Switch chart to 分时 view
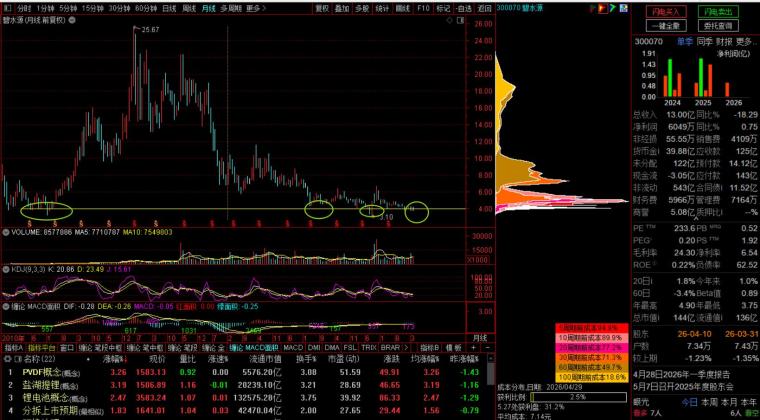Screen dimensions: 760x420 pyautogui.click(x=24, y=8)
